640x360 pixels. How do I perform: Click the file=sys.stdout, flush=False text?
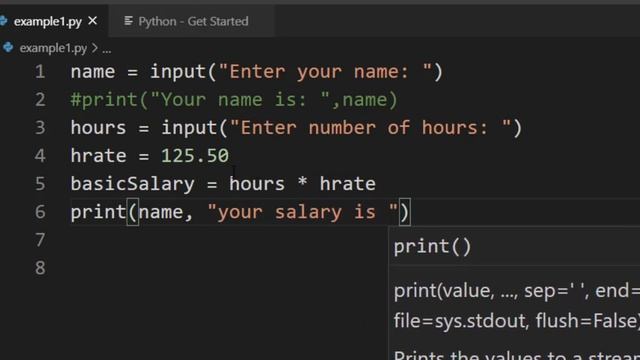pos(517,320)
